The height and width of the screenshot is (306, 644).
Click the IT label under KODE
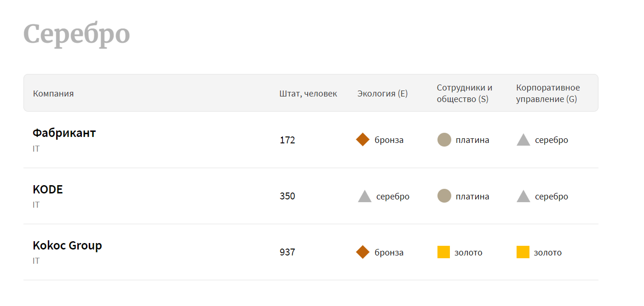click(36, 205)
